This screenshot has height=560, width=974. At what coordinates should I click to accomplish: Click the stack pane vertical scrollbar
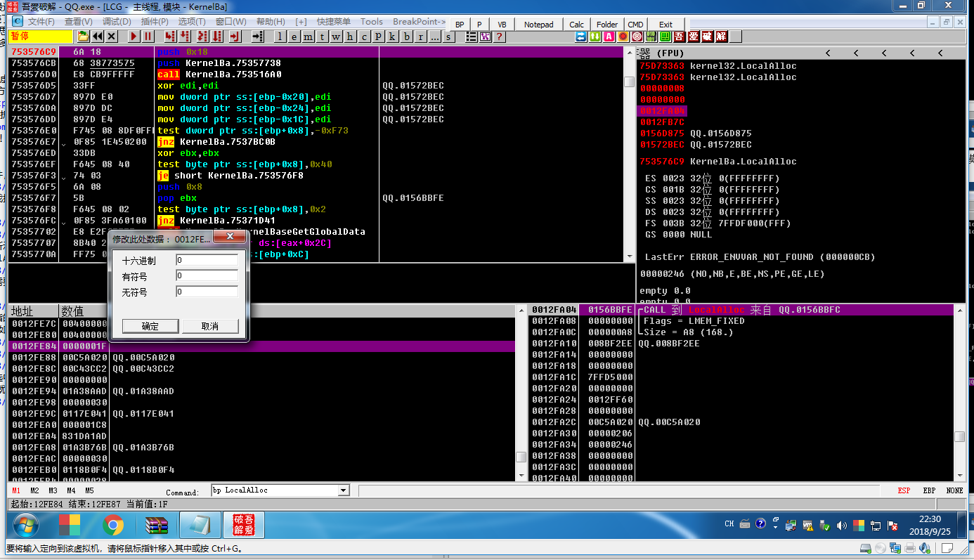tap(959, 393)
